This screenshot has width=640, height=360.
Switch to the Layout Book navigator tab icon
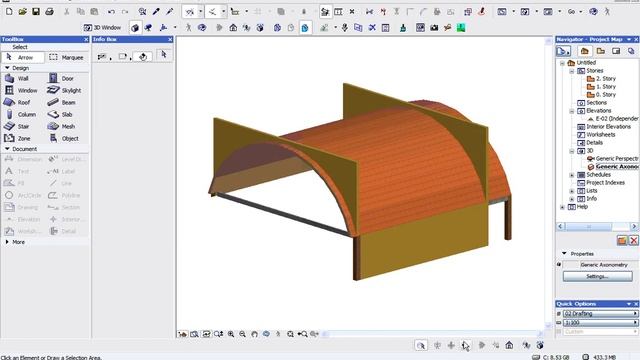point(616,51)
